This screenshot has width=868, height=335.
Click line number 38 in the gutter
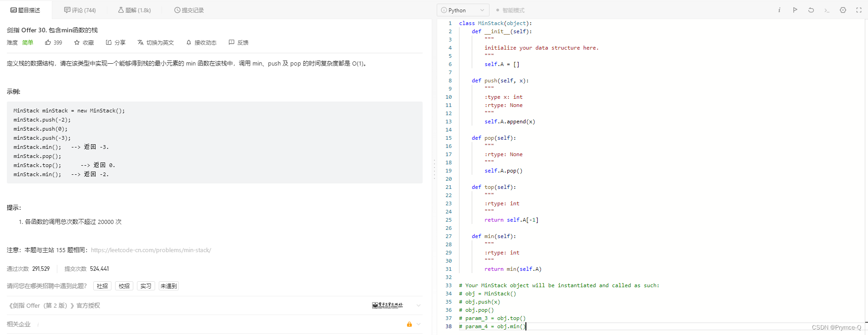tap(449, 326)
